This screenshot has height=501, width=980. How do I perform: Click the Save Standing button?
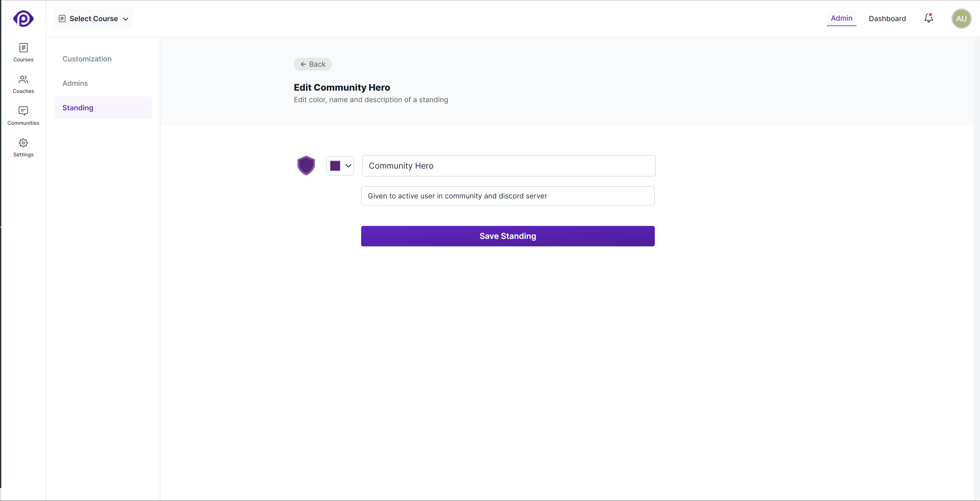click(x=507, y=236)
